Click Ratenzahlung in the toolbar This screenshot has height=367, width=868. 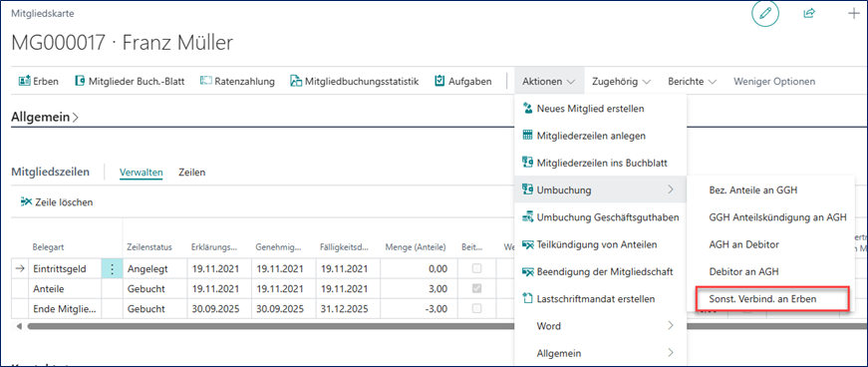[x=237, y=82]
